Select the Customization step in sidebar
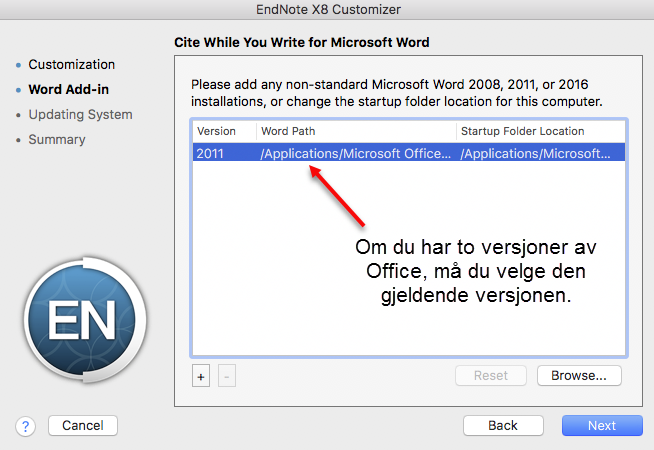This screenshot has height=450, width=654. (71, 64)
